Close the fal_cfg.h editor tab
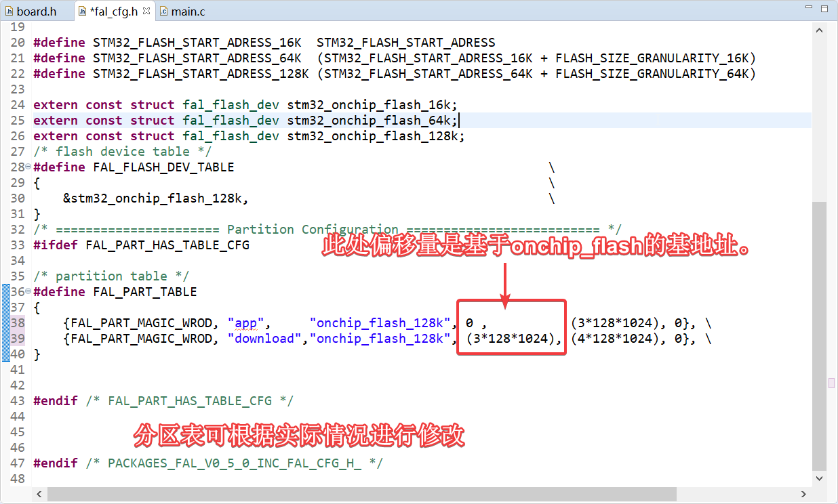Screen dimensions: 838x504 [x=146, y=11]
